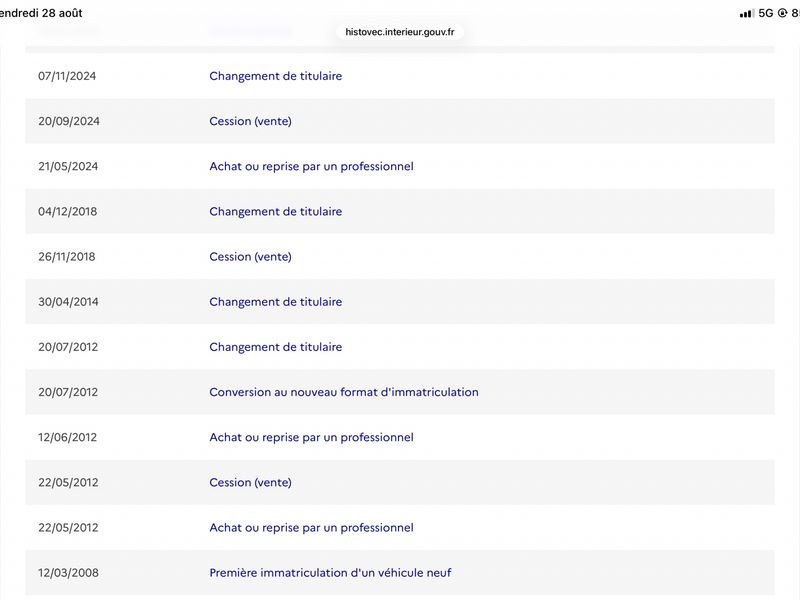Tap the date 07/11/2024 cell
This screenshot has width=800, height=600.
(67, 76)
